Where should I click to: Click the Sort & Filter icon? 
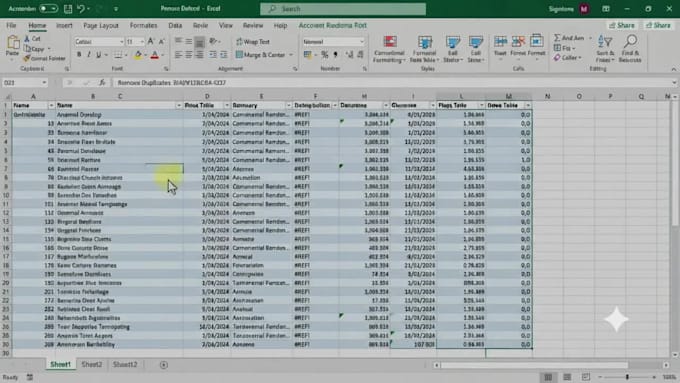[x=605, y=49]
